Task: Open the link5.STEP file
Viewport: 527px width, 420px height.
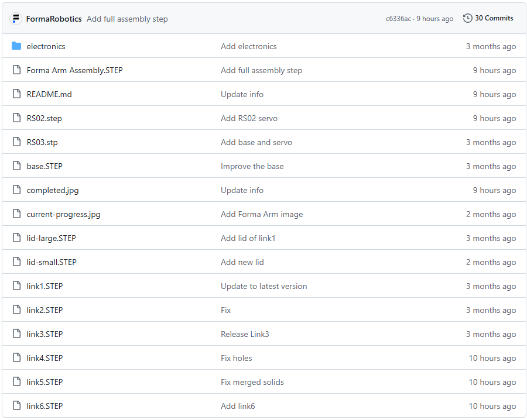Action: pos(45,382)
